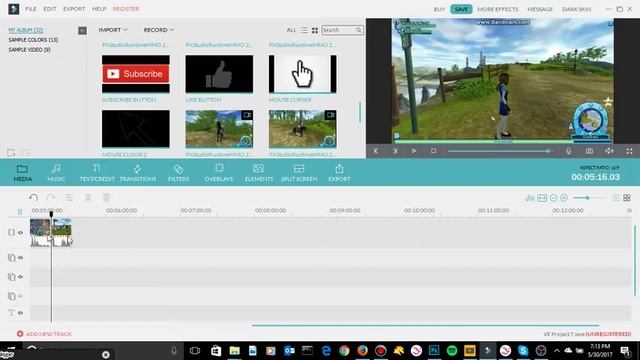Select the Like Button thumbnail
The image size is (640, 360).
tap(219, 74)
